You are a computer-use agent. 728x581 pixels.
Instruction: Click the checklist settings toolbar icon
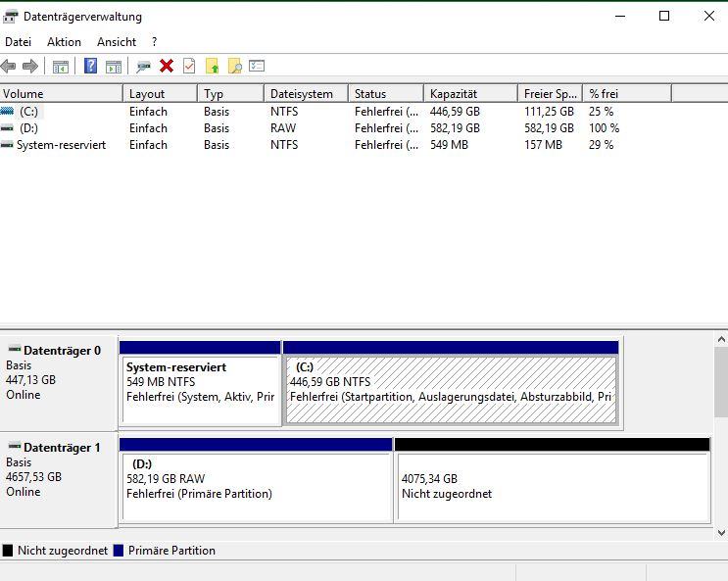(257, 66)
